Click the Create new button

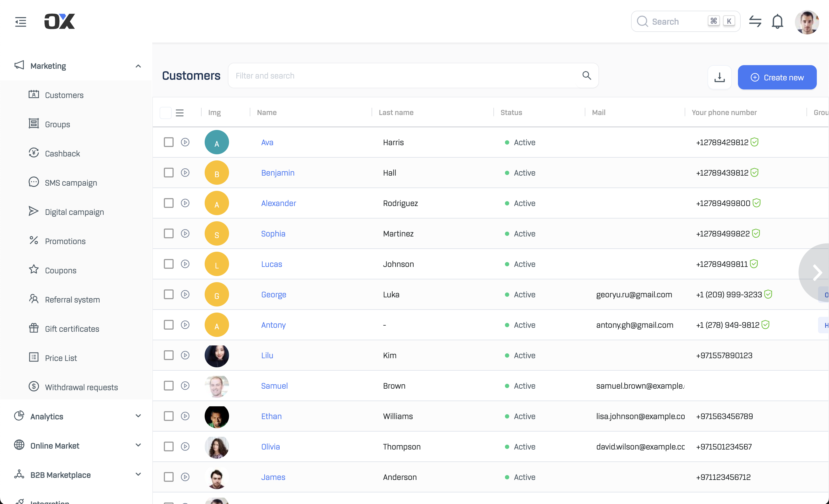click(x=777, y=77)
